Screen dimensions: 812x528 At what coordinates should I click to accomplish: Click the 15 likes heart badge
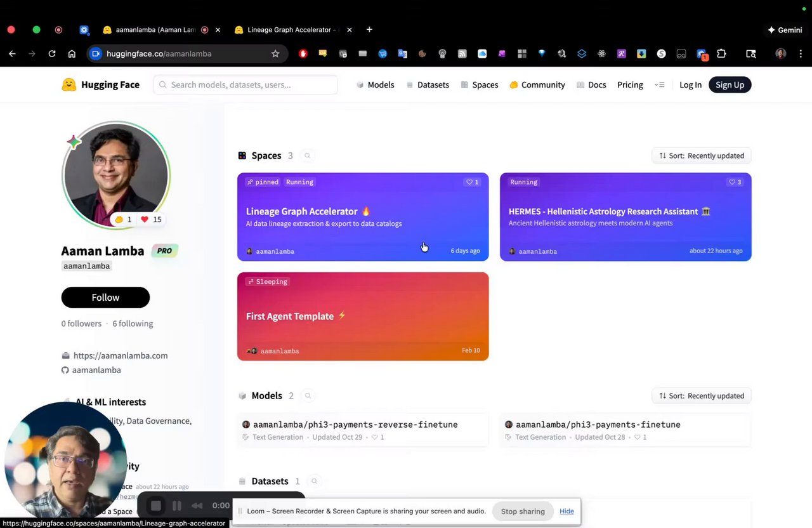click(151, 220)
